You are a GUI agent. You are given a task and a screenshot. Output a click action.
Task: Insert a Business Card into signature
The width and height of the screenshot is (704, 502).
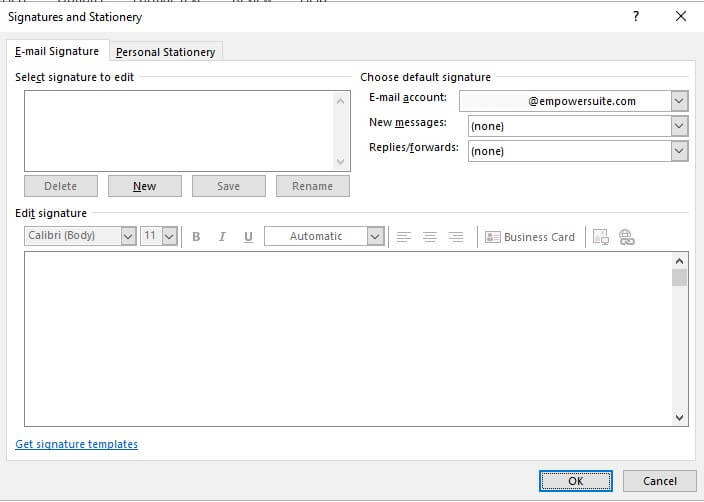click(x=530, y=237)
